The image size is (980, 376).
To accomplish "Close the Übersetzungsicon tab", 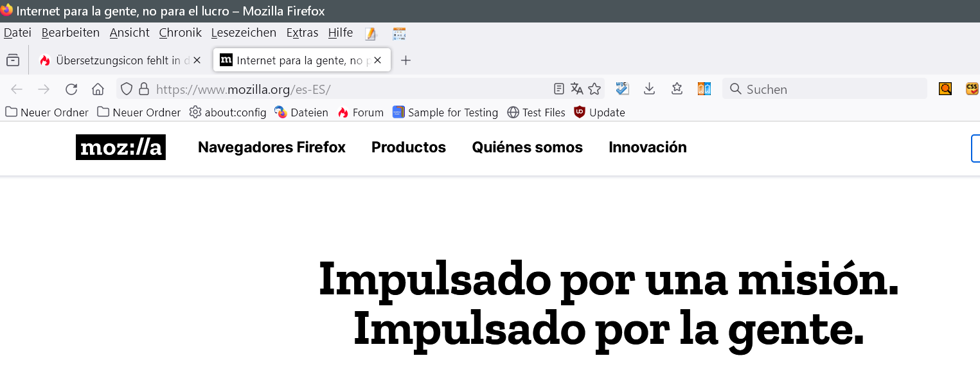I will [197, 60].
